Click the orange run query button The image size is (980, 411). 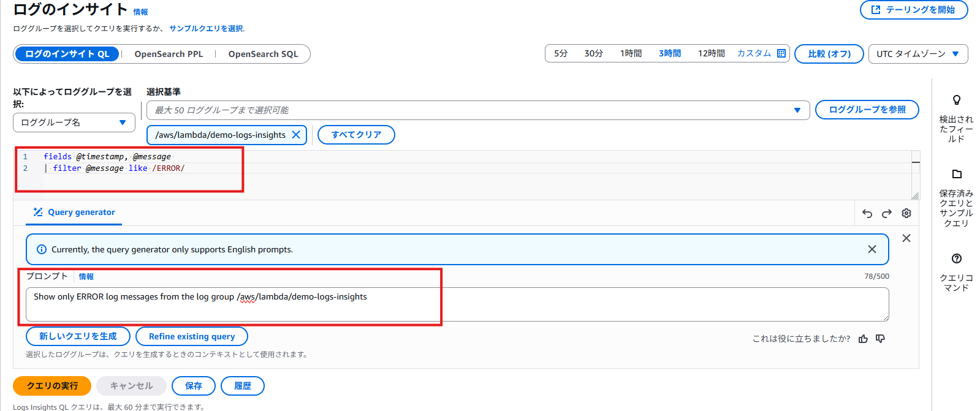click(52, 386)
